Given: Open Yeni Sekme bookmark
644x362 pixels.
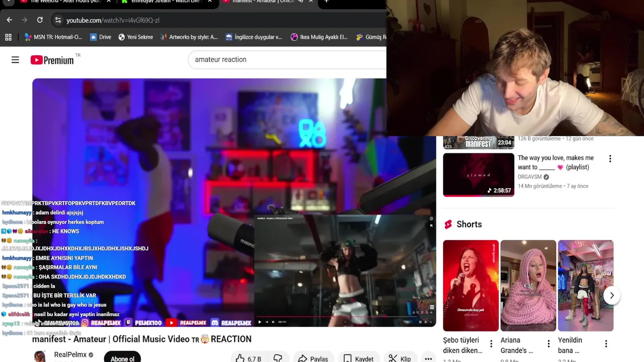Looking at the screenshot, I should tap(136, 37).
